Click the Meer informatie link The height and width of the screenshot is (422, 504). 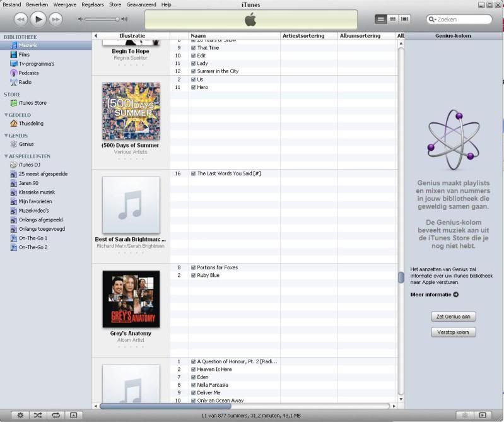click(x=434, y=295)
